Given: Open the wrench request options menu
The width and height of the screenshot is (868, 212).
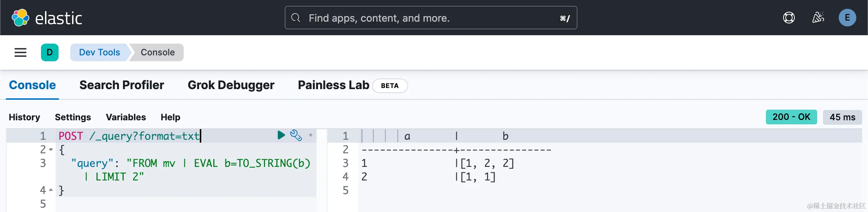Looking at the screenshot, I should (296, 135).
